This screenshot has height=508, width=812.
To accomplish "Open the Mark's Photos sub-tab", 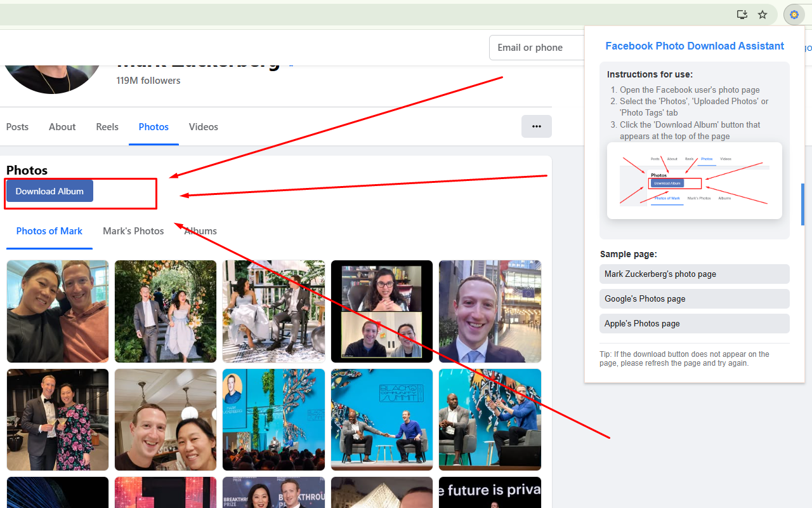I will (133, 231).
